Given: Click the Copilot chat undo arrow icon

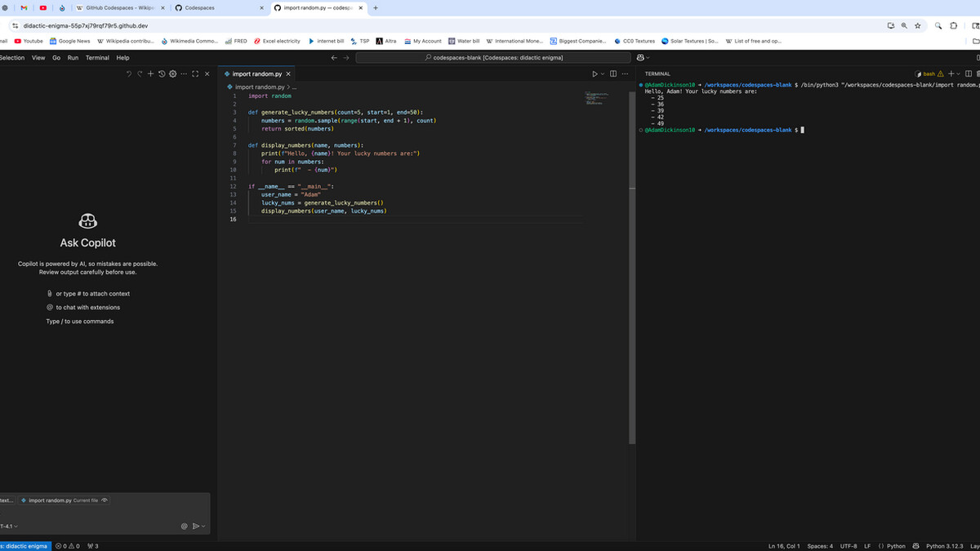Looking at the screenshot, I should pos(129,74).
